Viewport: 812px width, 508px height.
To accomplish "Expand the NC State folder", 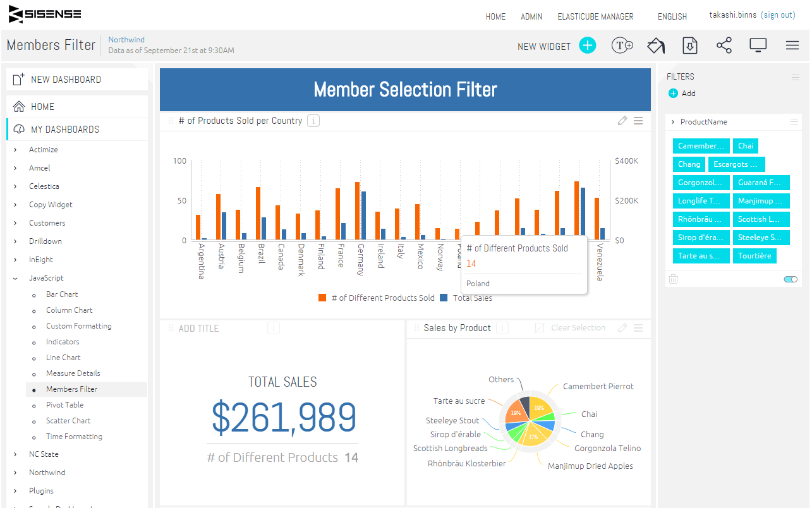I will point(15,454).
